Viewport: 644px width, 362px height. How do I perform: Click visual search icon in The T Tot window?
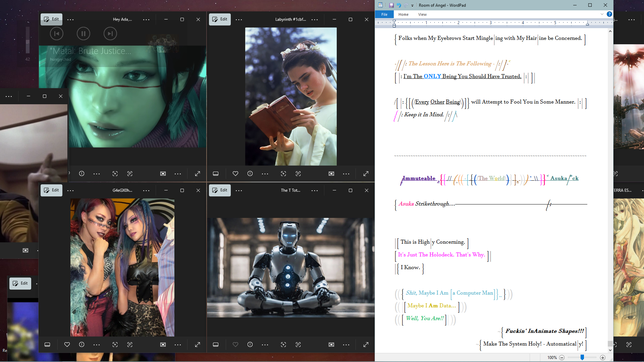[x=283, y=345]
